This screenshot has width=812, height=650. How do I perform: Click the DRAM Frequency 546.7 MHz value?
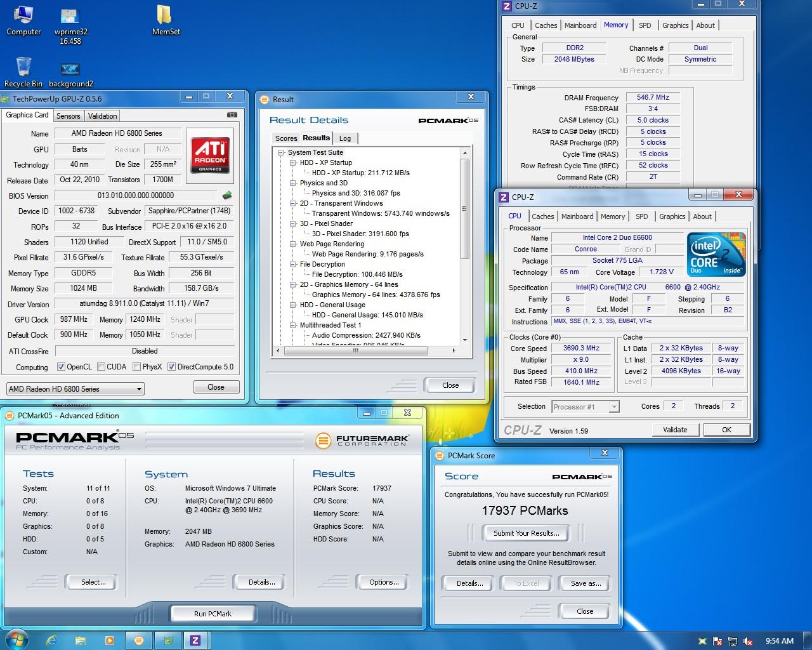653,98
